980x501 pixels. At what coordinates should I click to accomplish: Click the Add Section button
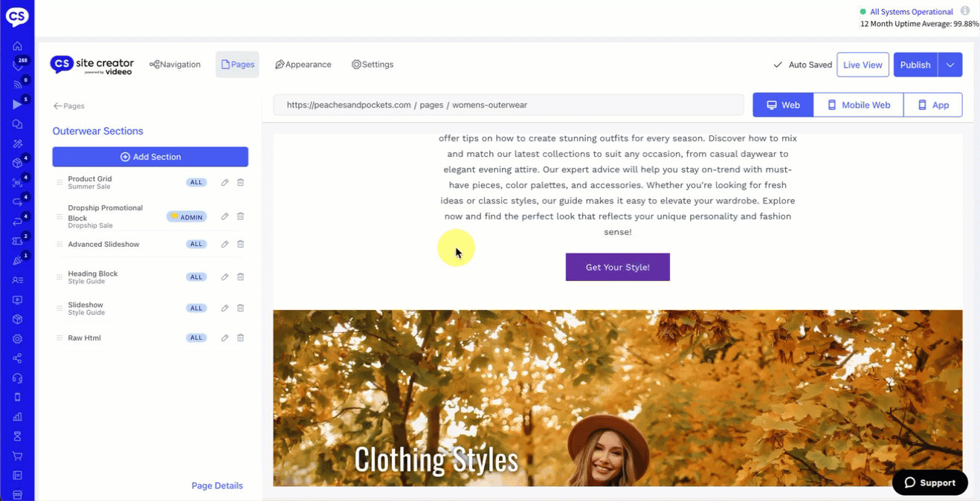[150, 157]
